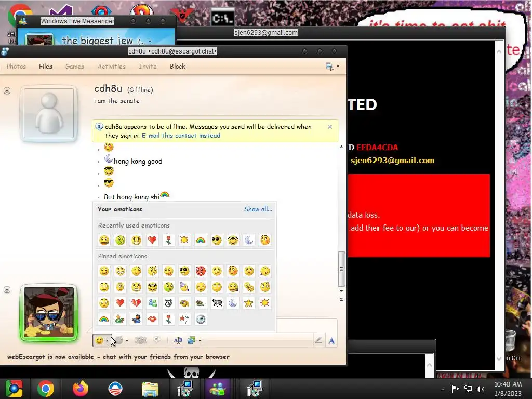Click the chat history scrollbar thumb
Image resolution: width=532 pixels, height=399 pixels.
(x=341, y=269)
